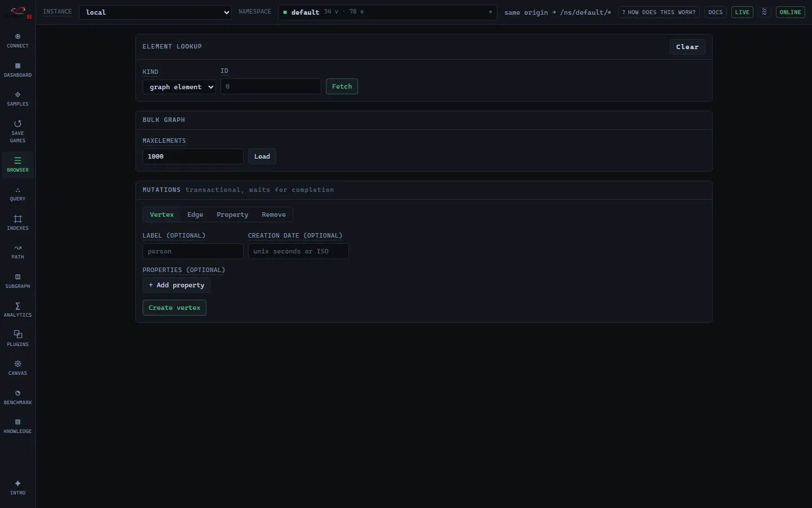Focus the Creation date input field

pos(298,251)
